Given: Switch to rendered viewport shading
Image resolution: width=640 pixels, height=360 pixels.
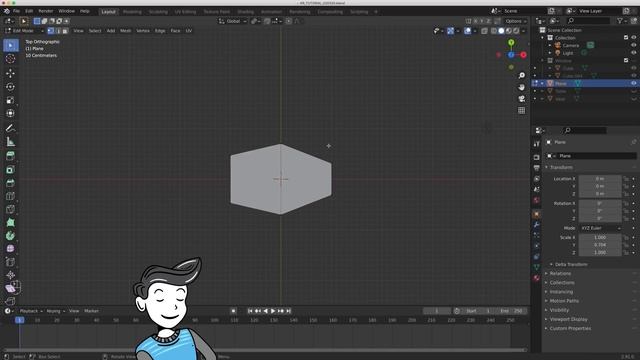Looking at the screenshot, I should click(x=516, y=31).
